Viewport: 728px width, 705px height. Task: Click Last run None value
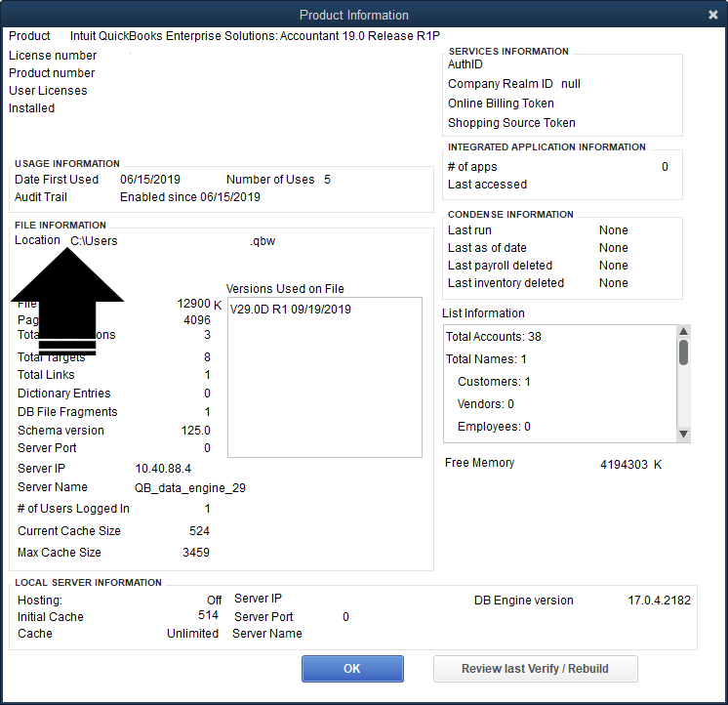[x=613, y=229]
